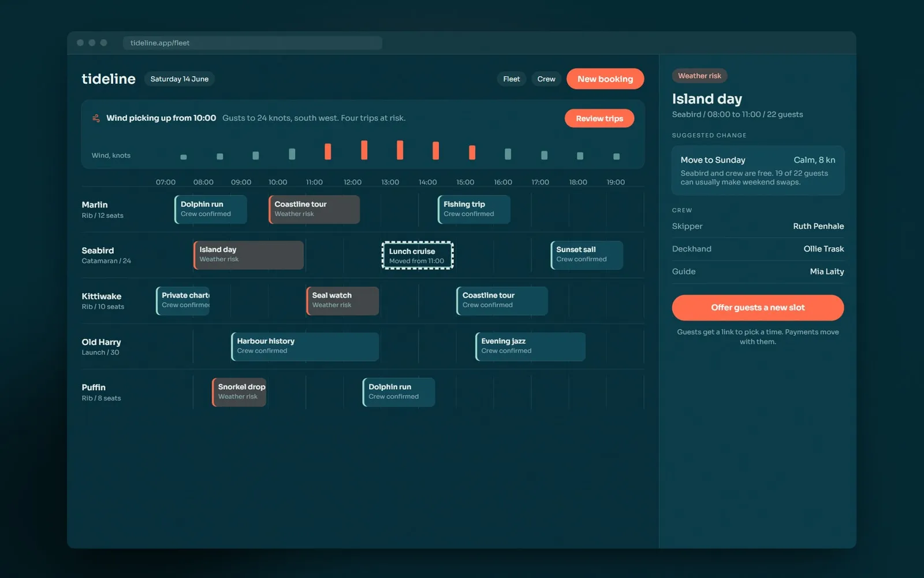Open Marlin's Coastline tour weather-risk trip
The height and width of the screenshot is (578, 924).
point(314,209)
